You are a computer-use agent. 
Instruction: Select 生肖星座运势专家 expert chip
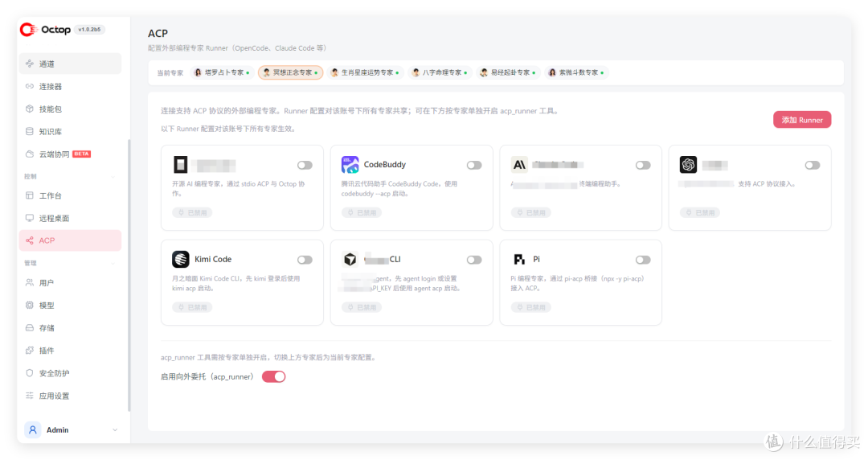coord(364,72)
